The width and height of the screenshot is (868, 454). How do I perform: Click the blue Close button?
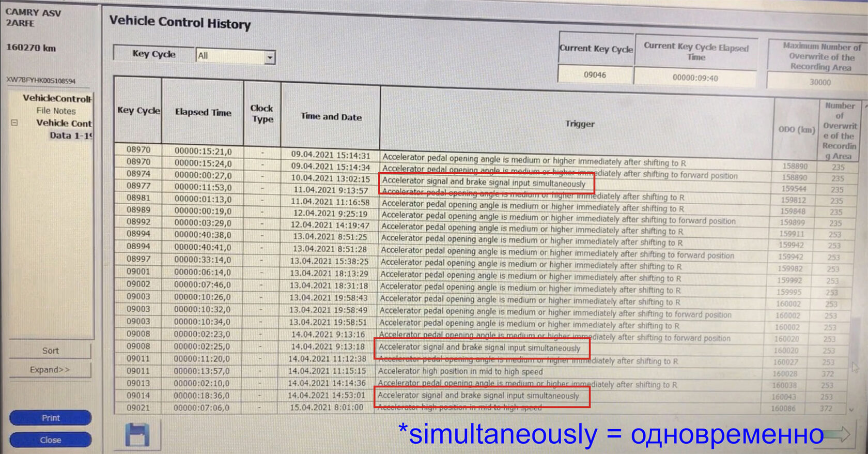(51, 440)
